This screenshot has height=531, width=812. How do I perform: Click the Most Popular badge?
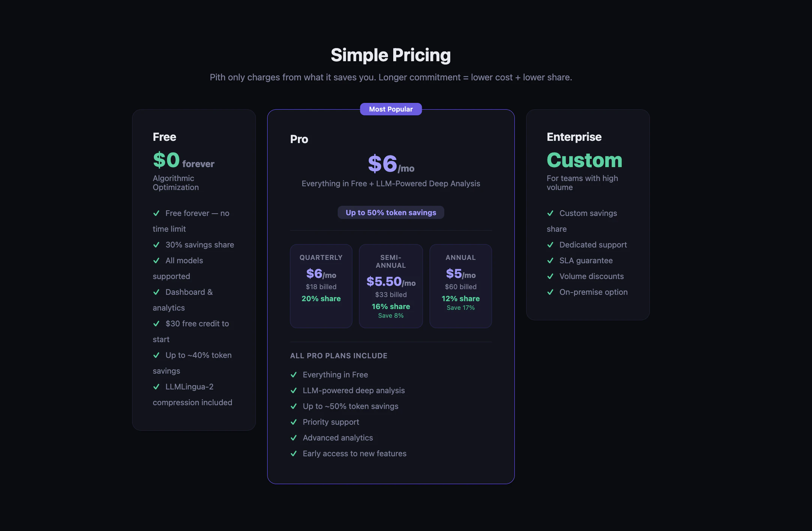click(391, 109)
